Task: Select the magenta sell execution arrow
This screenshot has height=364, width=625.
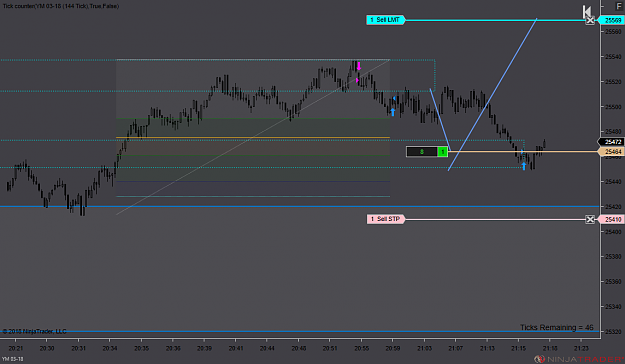Action: coord(359,66)
